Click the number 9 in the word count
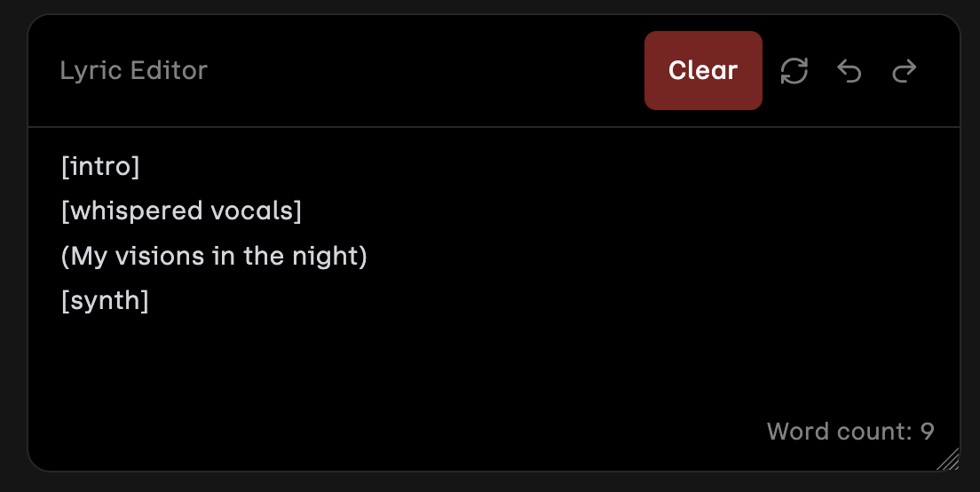The width and height of the screenshot is (980, 492). point(927,432)
